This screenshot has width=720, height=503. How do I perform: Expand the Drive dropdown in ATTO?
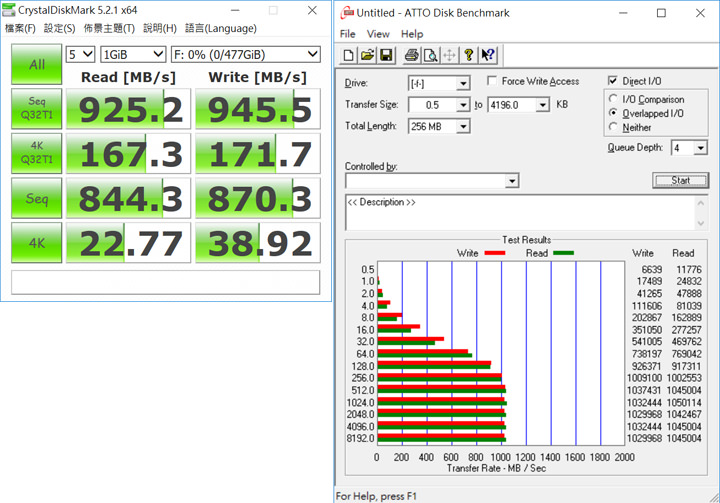click(463, 83)
